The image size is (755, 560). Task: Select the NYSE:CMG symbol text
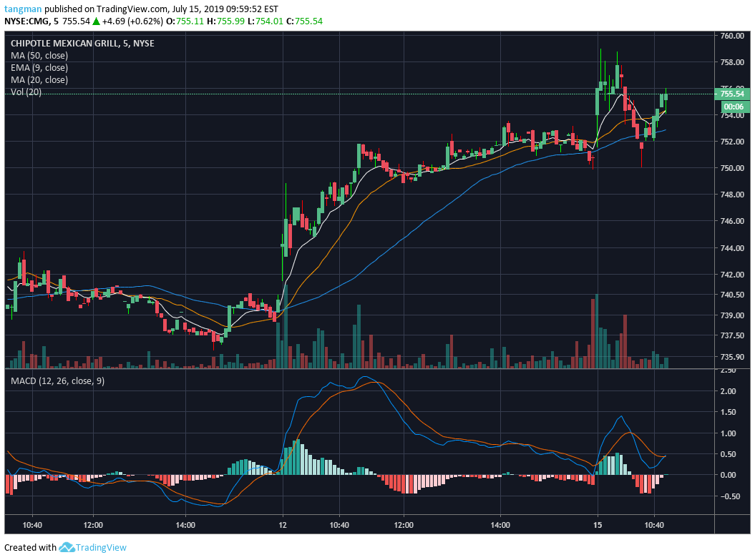(x=26, y=21)
